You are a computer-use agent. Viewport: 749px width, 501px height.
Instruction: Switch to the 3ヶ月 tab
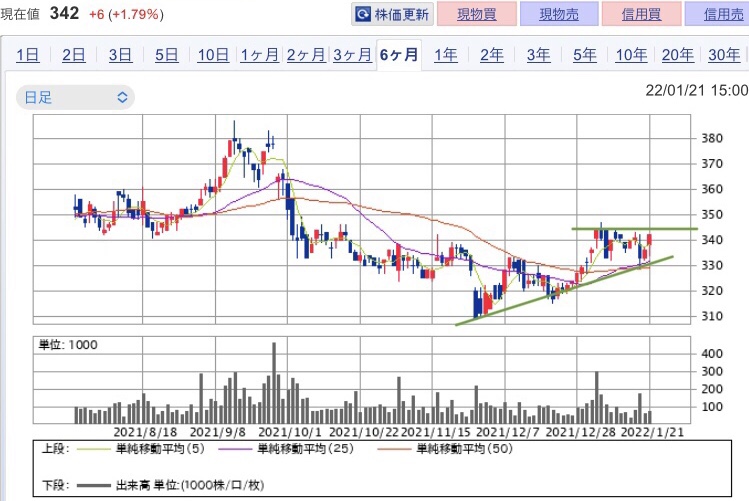[x=352, y=55]
